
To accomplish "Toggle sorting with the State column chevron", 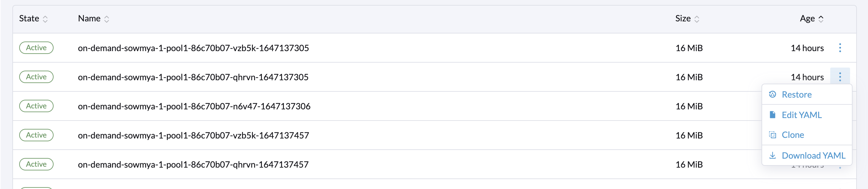I will point(46,19).
